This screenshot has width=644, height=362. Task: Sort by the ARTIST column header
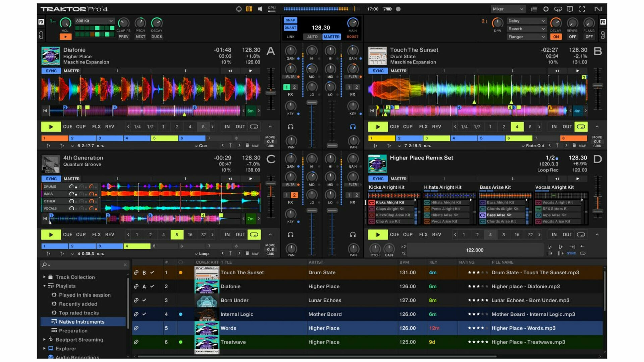pyautogui.click(x=316, y=262)
